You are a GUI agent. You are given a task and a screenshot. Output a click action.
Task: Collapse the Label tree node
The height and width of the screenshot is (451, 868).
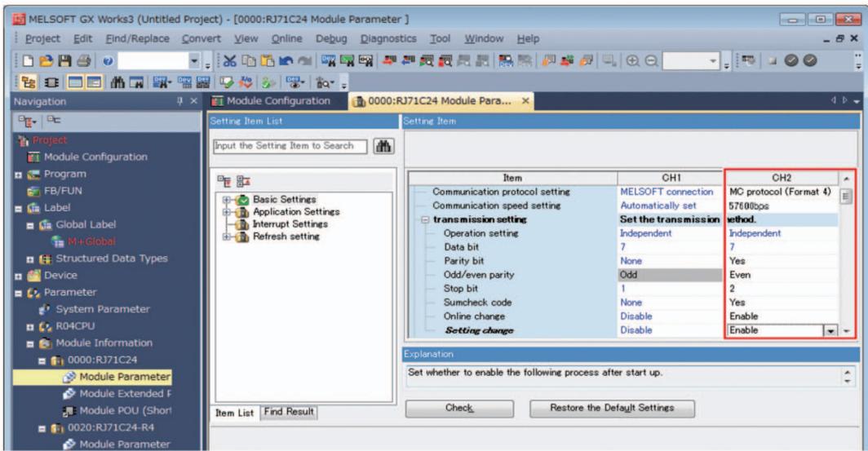[x=18, y=209]
